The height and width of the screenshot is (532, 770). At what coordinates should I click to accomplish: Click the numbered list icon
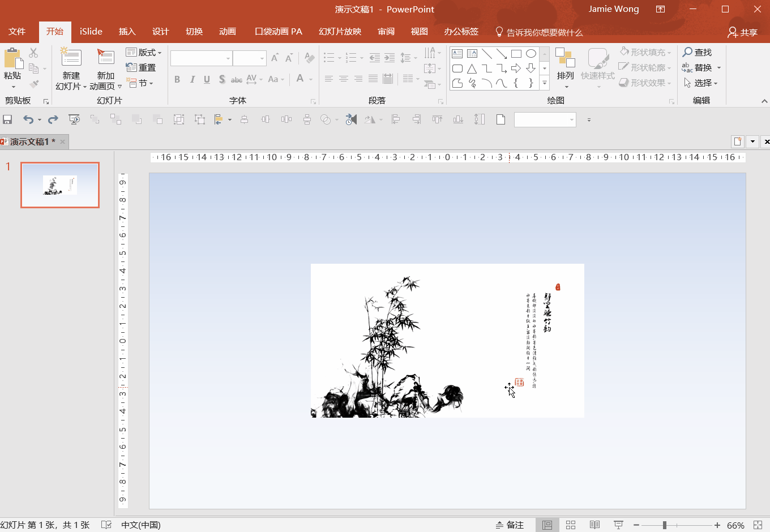click(351, 58)
